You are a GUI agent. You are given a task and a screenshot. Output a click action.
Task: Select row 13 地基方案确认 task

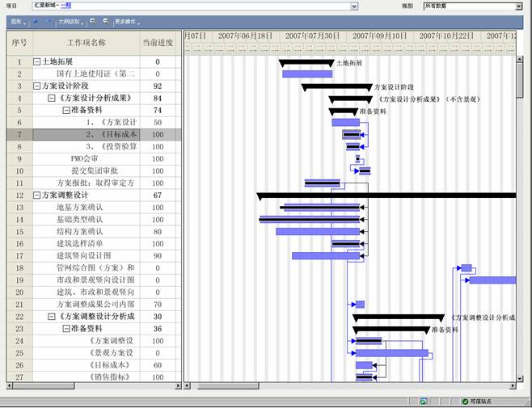pos(79,208)
